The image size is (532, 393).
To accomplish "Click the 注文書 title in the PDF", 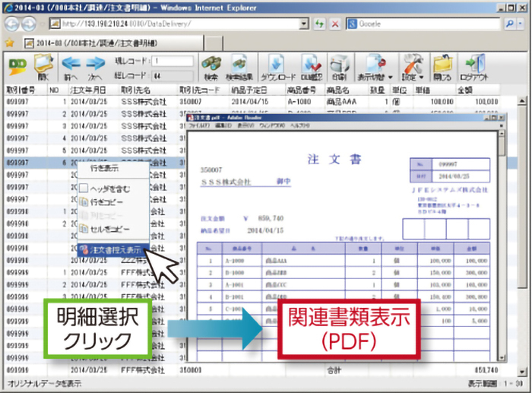I will [x=334, y=159].
